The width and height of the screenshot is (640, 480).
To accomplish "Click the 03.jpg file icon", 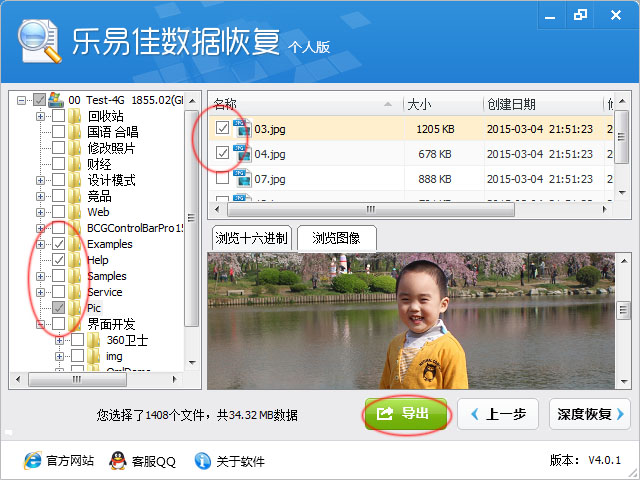I will pos(242,129).
